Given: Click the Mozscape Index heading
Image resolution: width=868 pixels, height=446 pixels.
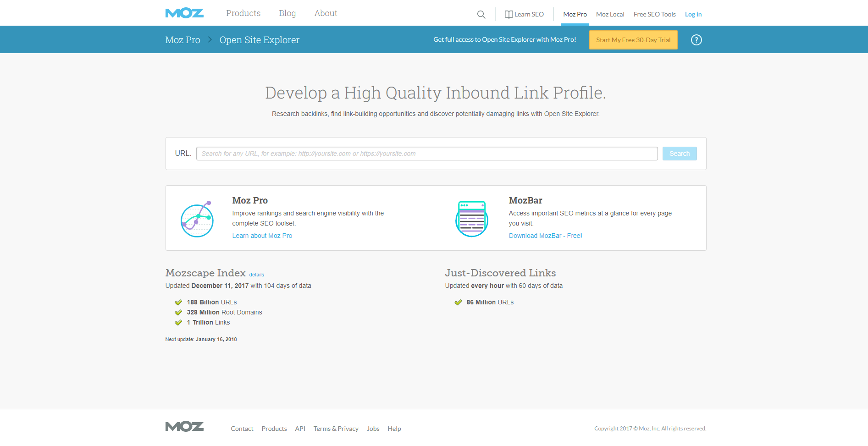Looking at the screenshot, I should point(205,273).
